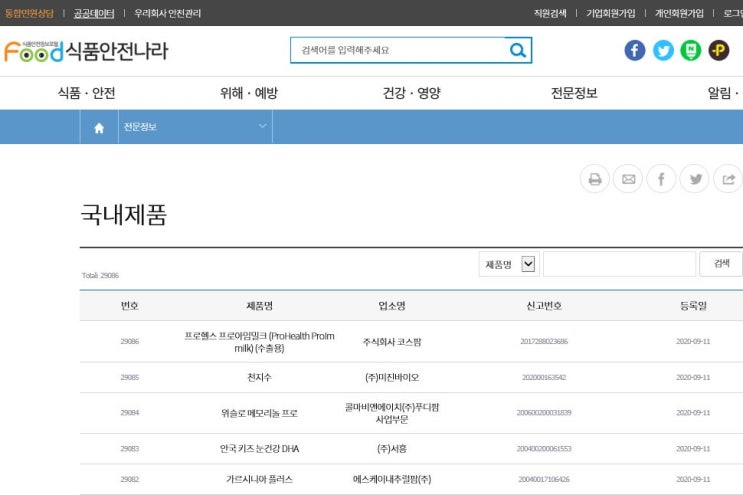Viewport: 743px width, 495px height.
Task: Click the 통합민원상담 top link
Action: (x=29, y=13)
